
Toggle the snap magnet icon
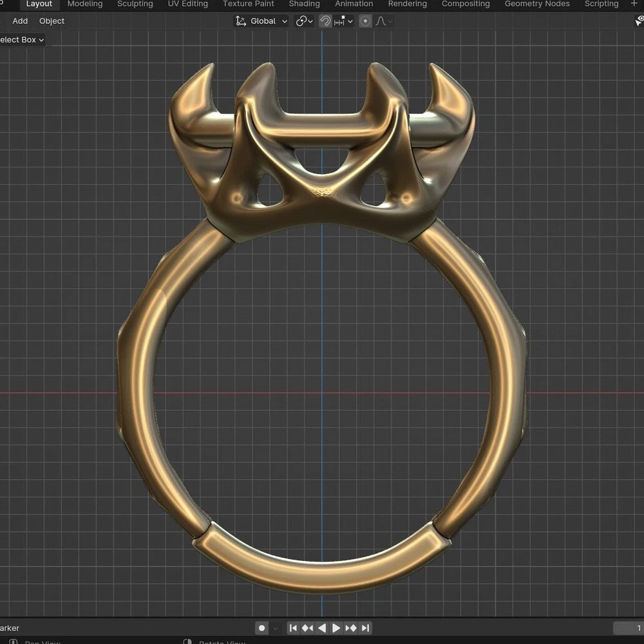pyautogui.click(x=325, y=21)
